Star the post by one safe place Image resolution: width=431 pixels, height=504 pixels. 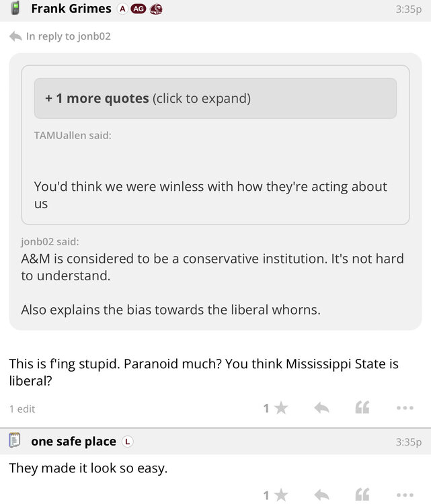[x=280, y=496]
